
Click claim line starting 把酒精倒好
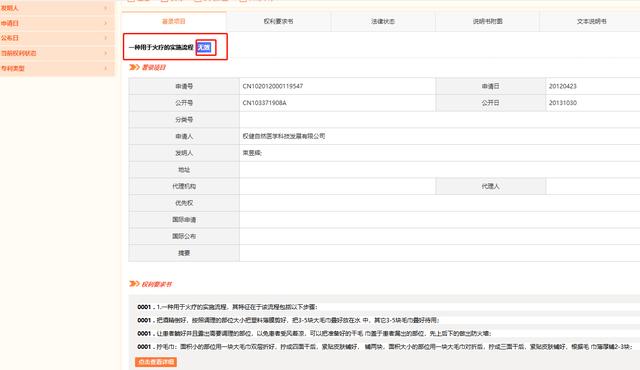click(x=298, y=320)
